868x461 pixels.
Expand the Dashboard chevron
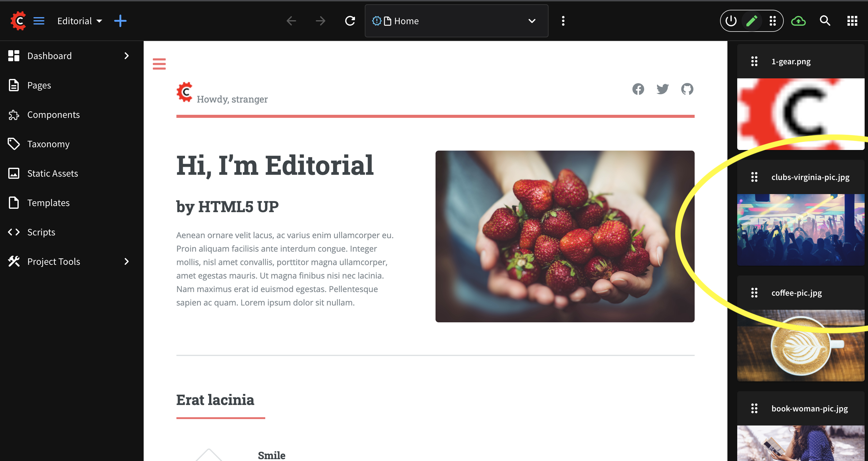click(x=127, y=56)
